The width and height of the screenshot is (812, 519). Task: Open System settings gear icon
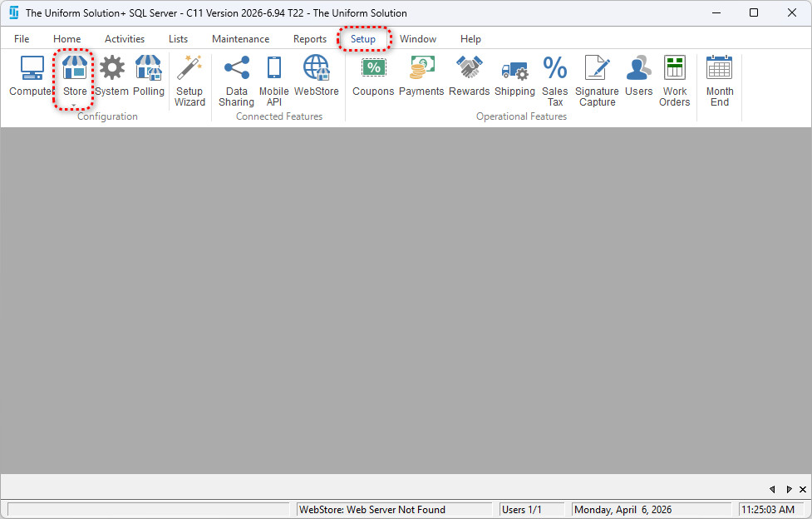(111, 77)
